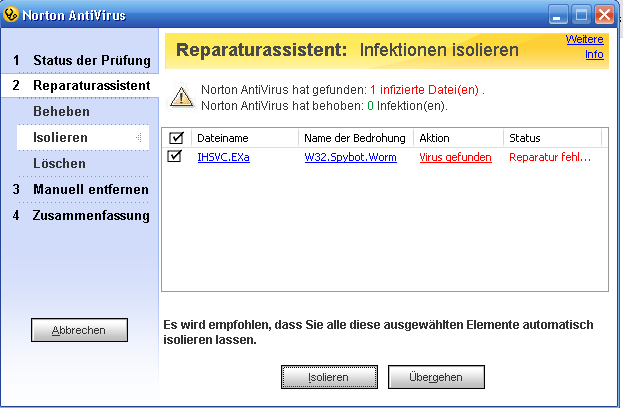Select step 2 Reparaturassistent
The width and height of the screenshot is (623, 408).
[x=80, y=85]
